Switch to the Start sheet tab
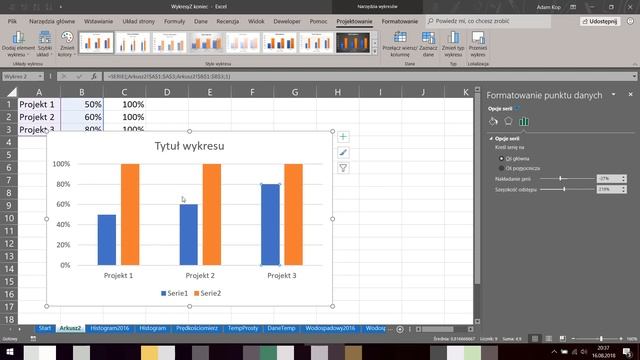 pos(45,329)
